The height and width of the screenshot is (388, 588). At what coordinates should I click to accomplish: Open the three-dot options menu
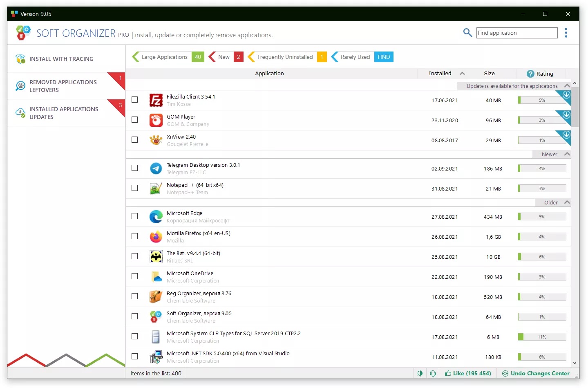click(x=566, y=33)
